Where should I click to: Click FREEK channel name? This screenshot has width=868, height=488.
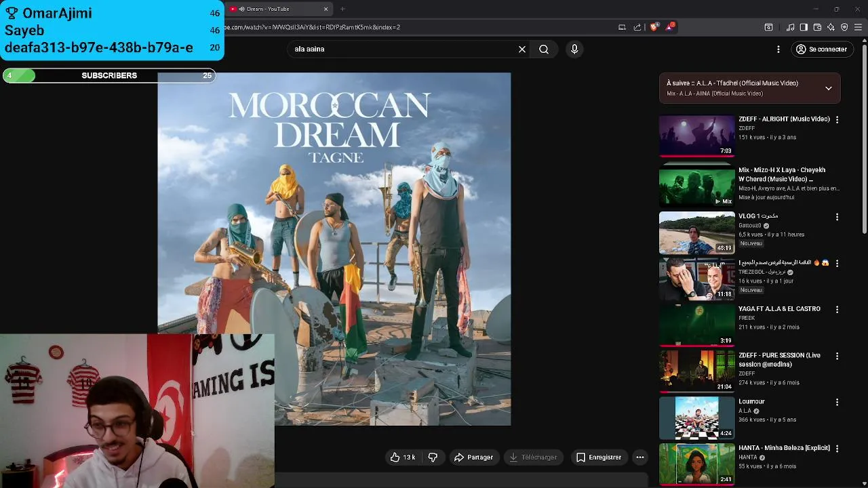(747, 318)
